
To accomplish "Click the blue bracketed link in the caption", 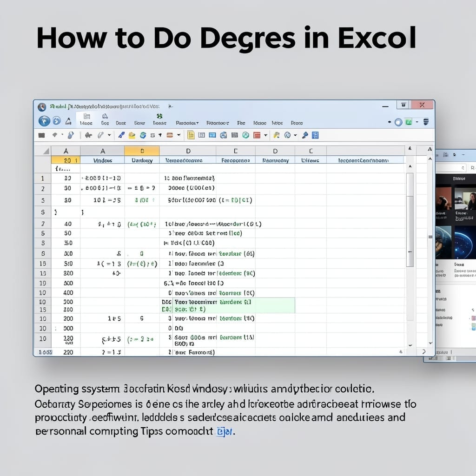I will point(225,431).
